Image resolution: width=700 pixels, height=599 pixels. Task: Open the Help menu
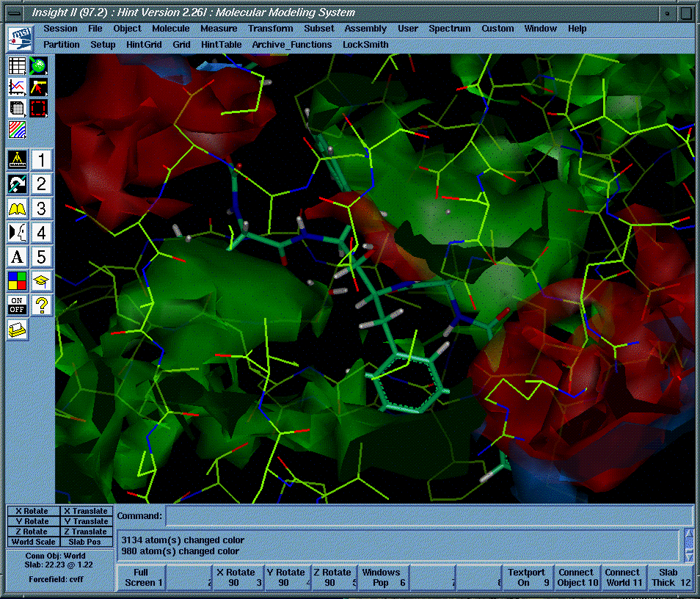tap(577, 29)
